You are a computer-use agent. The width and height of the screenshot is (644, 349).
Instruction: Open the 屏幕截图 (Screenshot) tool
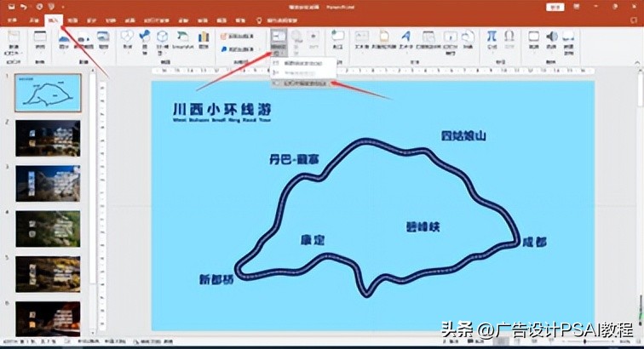[x=83, y=41]
